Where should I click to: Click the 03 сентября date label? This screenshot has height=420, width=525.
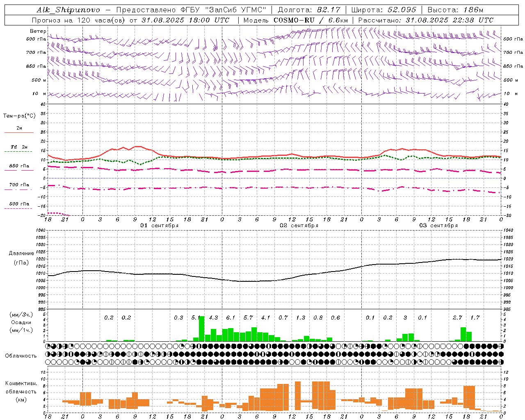click(438, 226)
